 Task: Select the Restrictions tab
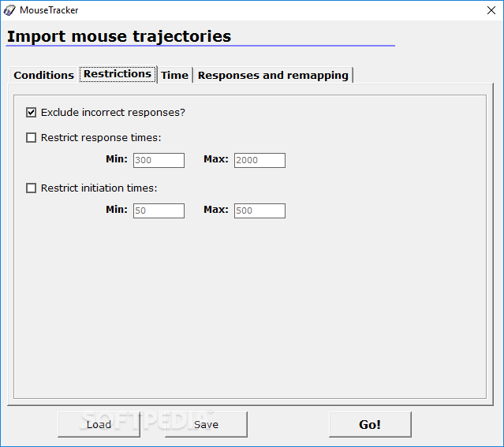coord(118,74)
